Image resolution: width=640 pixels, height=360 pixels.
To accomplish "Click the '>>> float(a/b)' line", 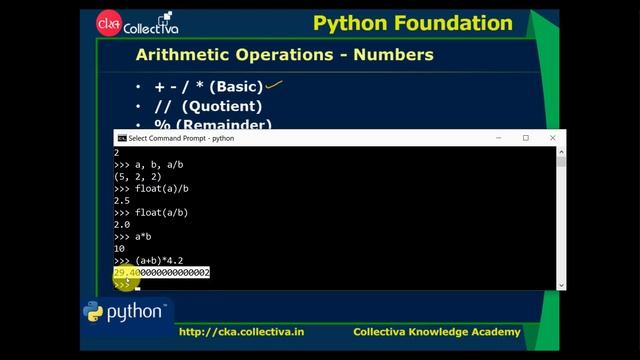I will coord(151,213).
